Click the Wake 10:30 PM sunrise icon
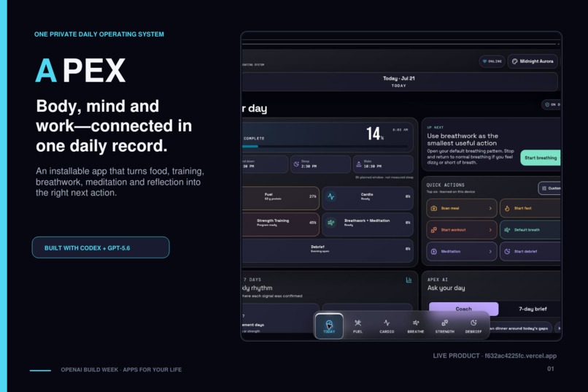 click(x=358, y=164)
